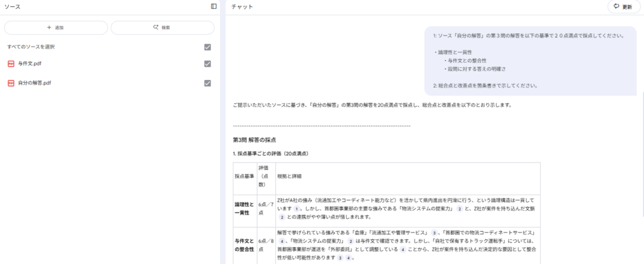Image resolution: width=644 pixels, height=264 pixels.
Task: Toggle the すべてのソースを選択 checkbox
Action: [208, 47]
